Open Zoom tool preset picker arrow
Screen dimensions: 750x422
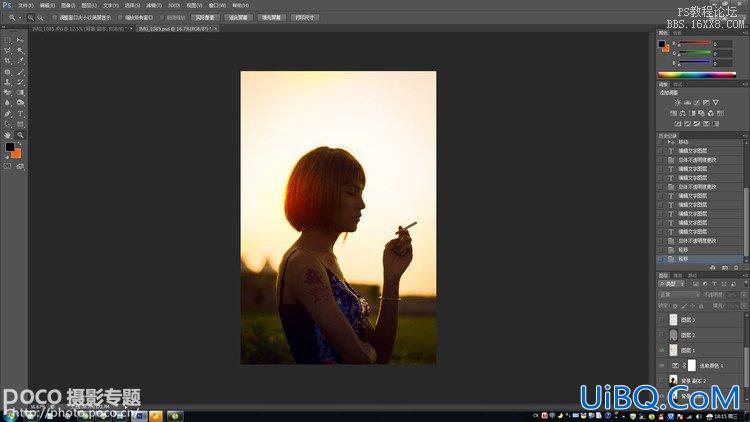tap(20, 18)
